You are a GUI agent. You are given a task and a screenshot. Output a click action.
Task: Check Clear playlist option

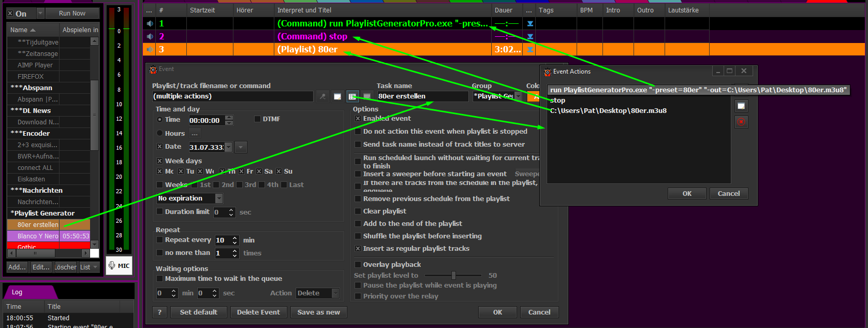pos(358,211)
